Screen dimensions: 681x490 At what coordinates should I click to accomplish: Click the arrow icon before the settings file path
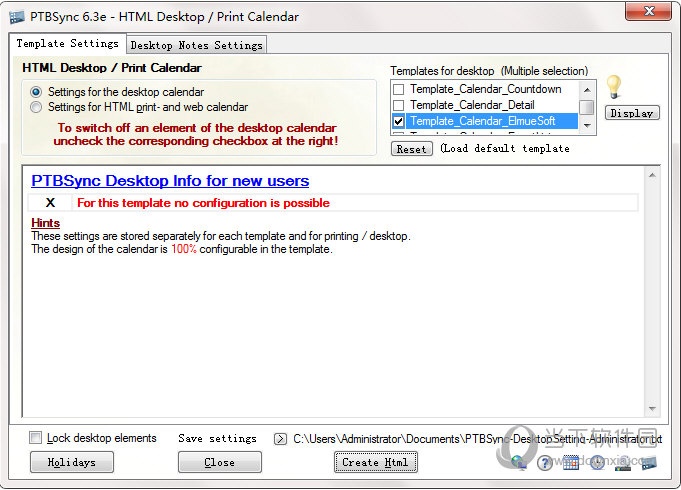(x=280, y=439)
